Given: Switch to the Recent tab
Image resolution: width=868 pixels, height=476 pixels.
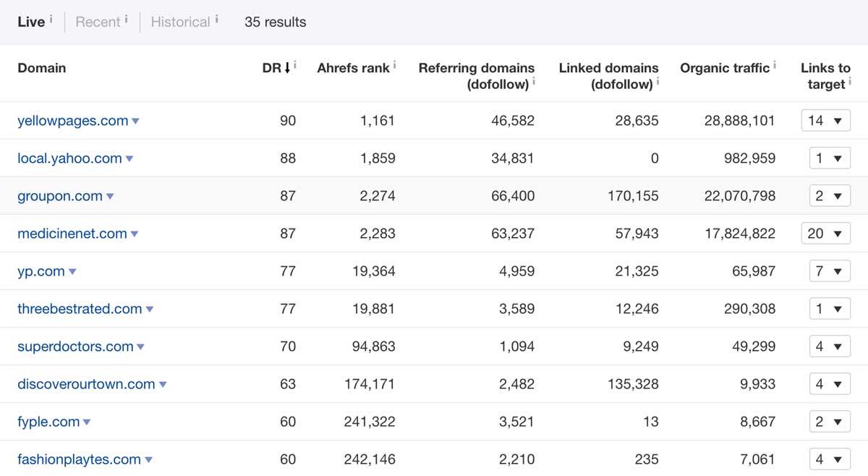Looking at the screenshot, I should (98, 22).
